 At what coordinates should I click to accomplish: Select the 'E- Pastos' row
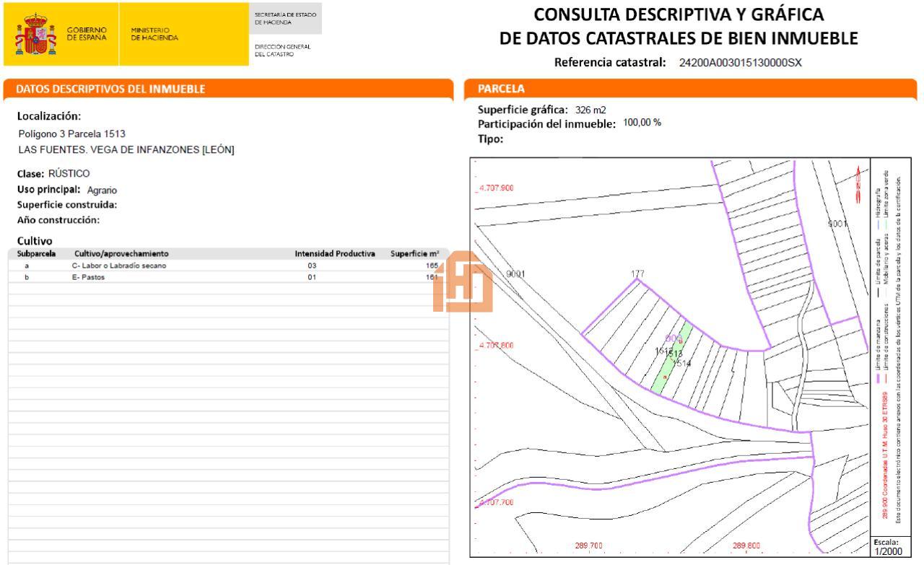pyautogui.click(x=228, y=277)
